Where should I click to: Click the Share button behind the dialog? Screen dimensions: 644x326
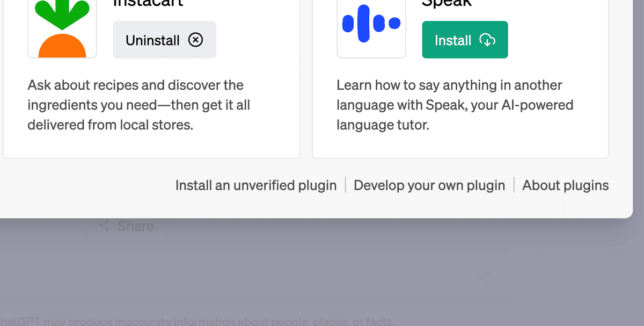coord(126,226)
